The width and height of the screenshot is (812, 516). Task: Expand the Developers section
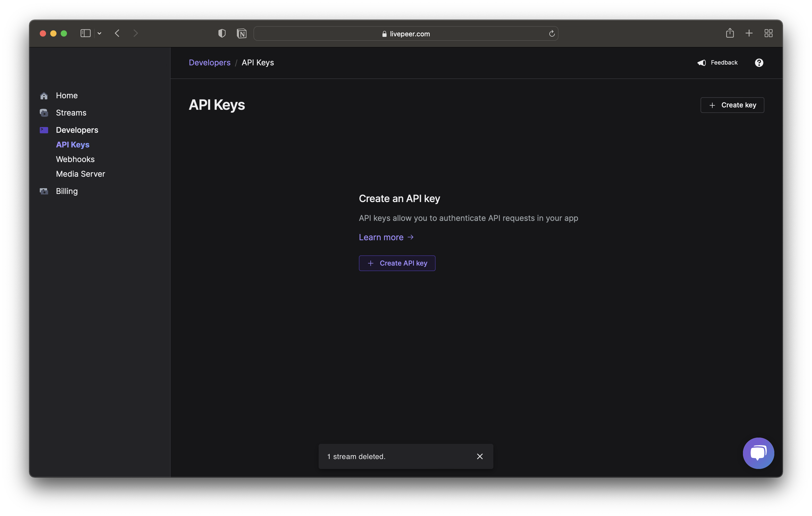click(x=77, y=129)
